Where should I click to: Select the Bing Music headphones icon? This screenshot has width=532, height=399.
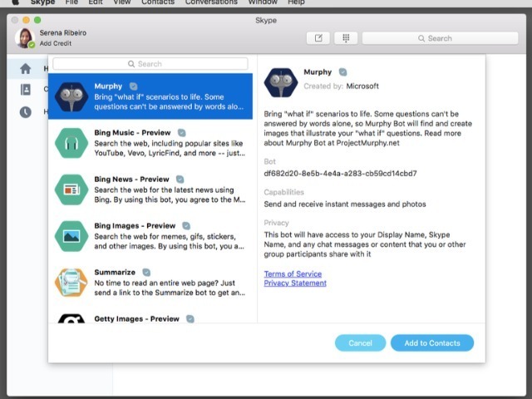pyautogui.click(x=71, y=143)
